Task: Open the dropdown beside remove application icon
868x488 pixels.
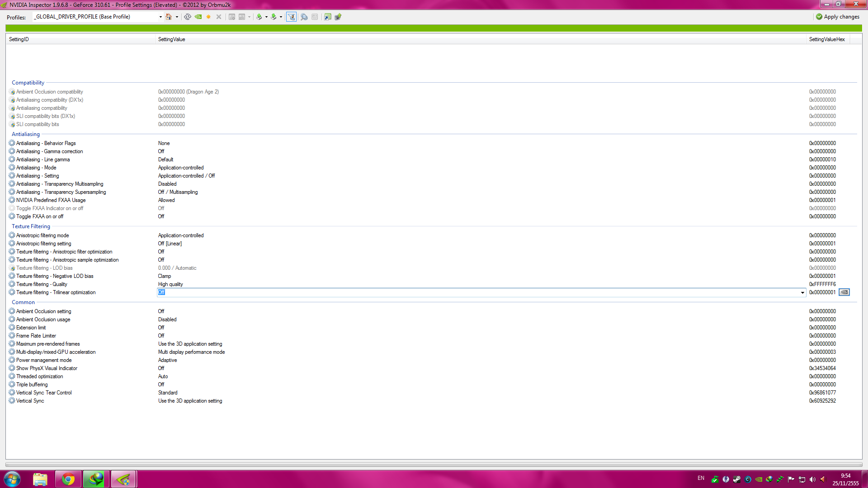Action: tap(249, 17)
